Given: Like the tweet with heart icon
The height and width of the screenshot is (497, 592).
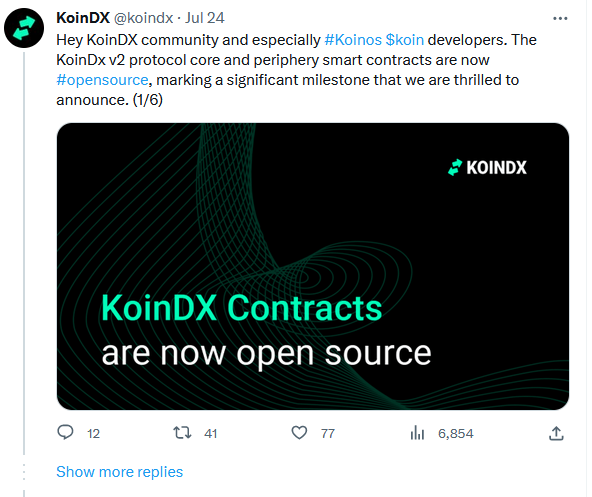Looking at the screenshot, I should tap(299, 433).
